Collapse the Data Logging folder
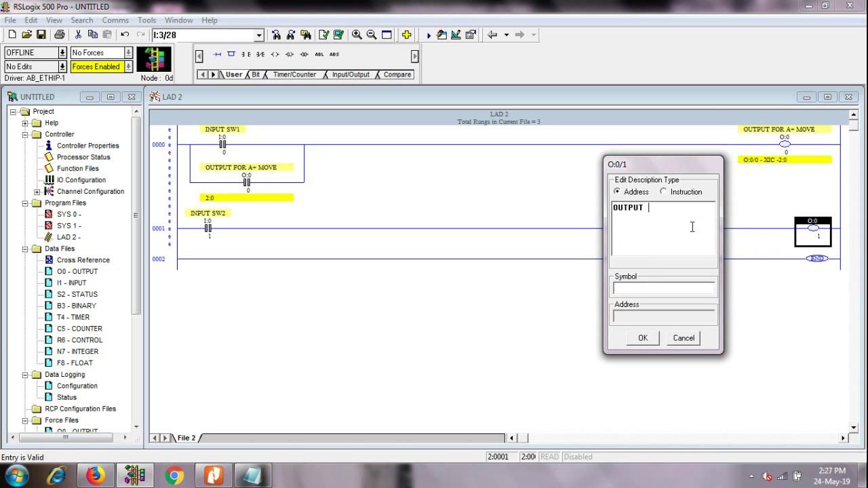The width and height of the screenshot is (868, 488). pyautogui.click(x=25, y=374)
